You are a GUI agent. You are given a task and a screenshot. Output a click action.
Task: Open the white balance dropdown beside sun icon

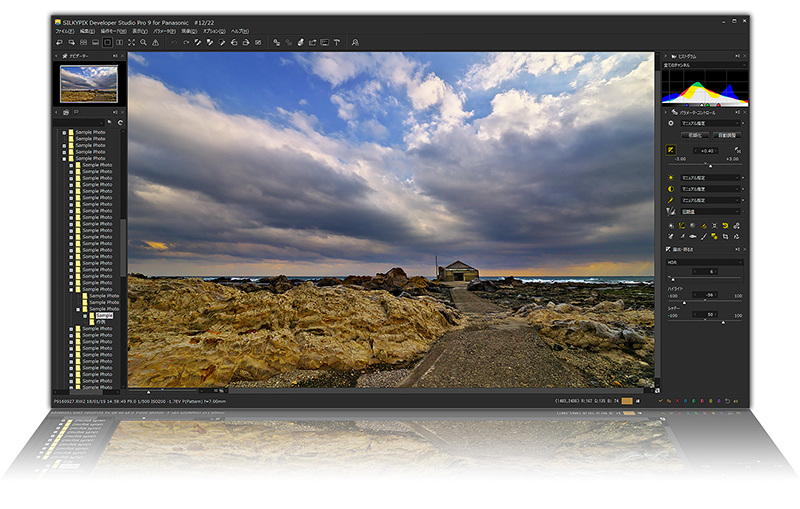coord(710,177)
